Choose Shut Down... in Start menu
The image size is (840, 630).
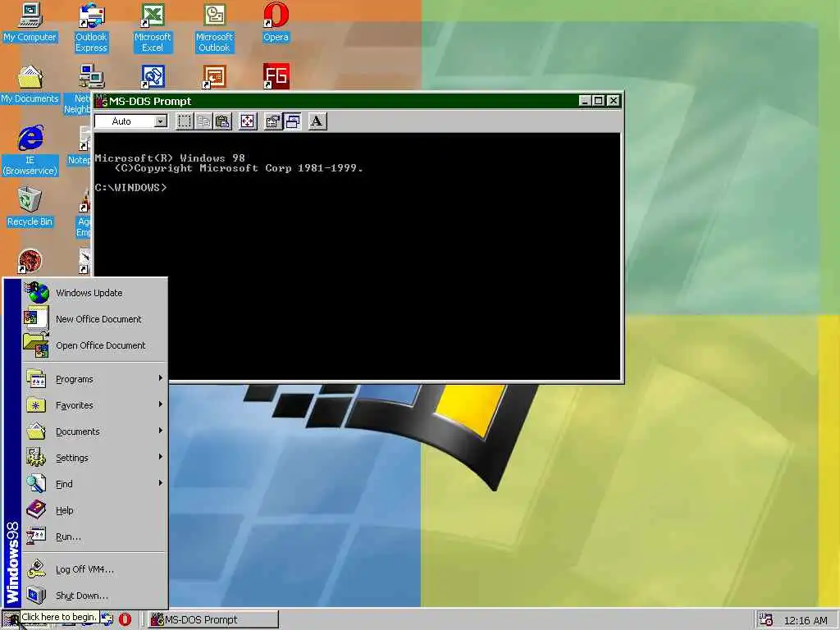click(95, 596)
